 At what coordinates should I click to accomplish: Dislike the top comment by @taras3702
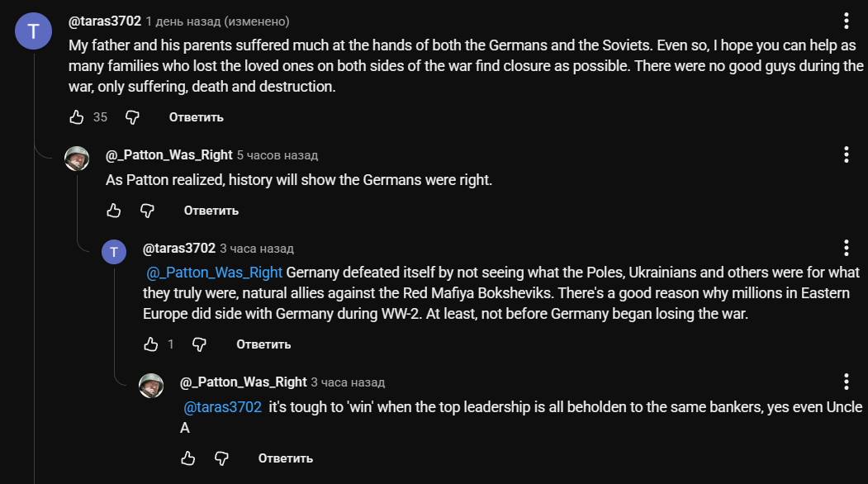coord(132,117)
